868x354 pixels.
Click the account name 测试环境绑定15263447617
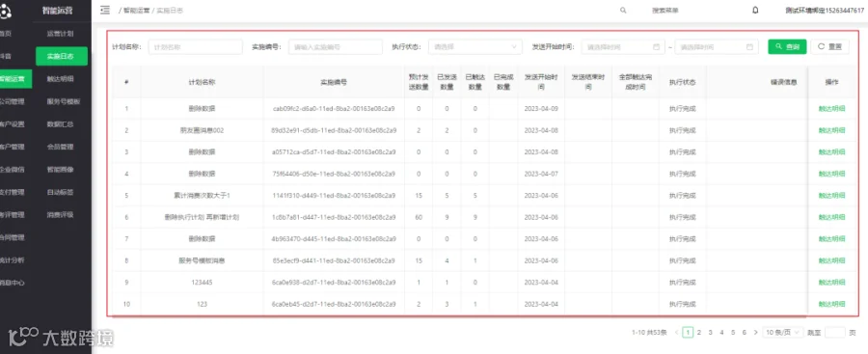click(825, 11)
